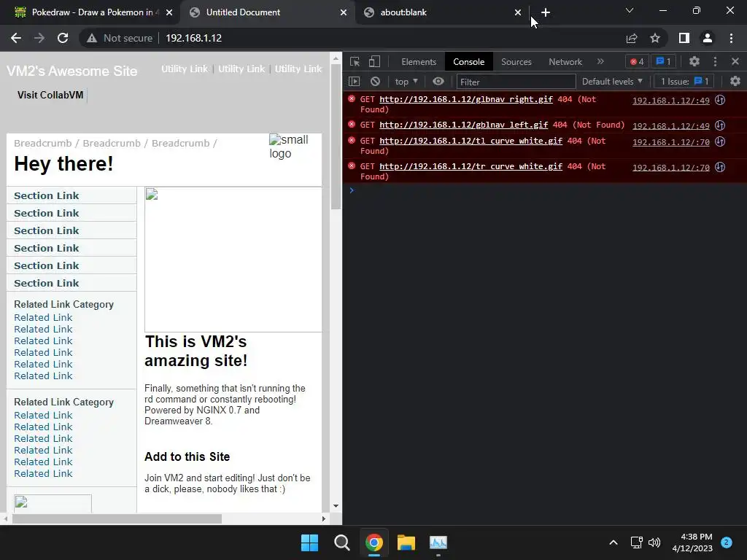Screen dimensions: 747x560
Task: Switch to the Sources tab
Action: click(x=516, y=62)
